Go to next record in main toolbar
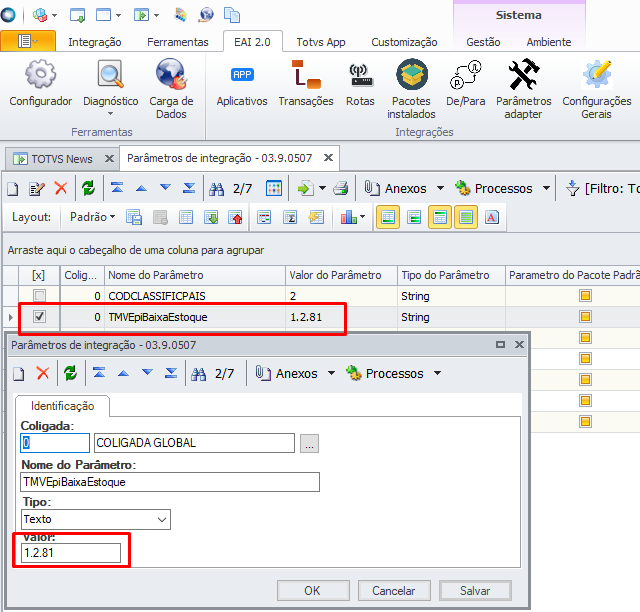 tap(165, 187)
